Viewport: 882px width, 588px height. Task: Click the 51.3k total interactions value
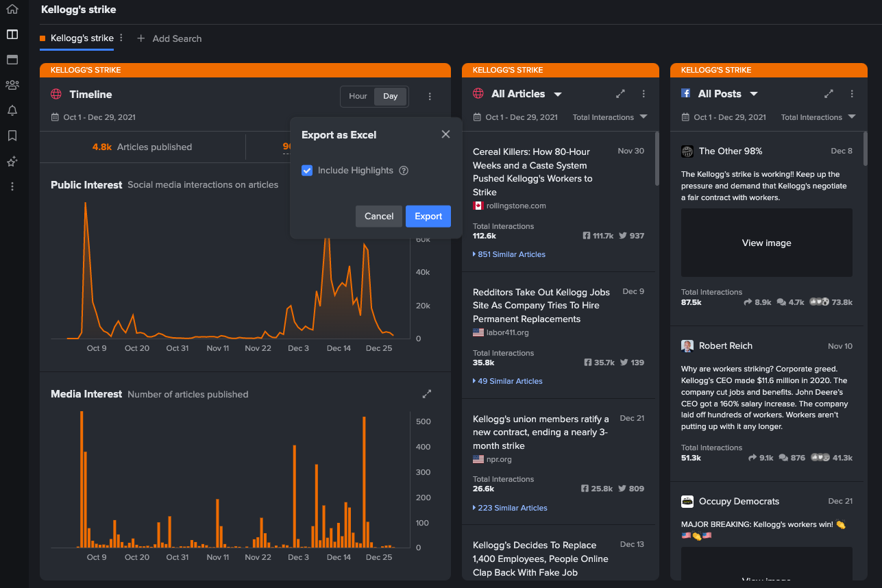(x=691, y=458)
